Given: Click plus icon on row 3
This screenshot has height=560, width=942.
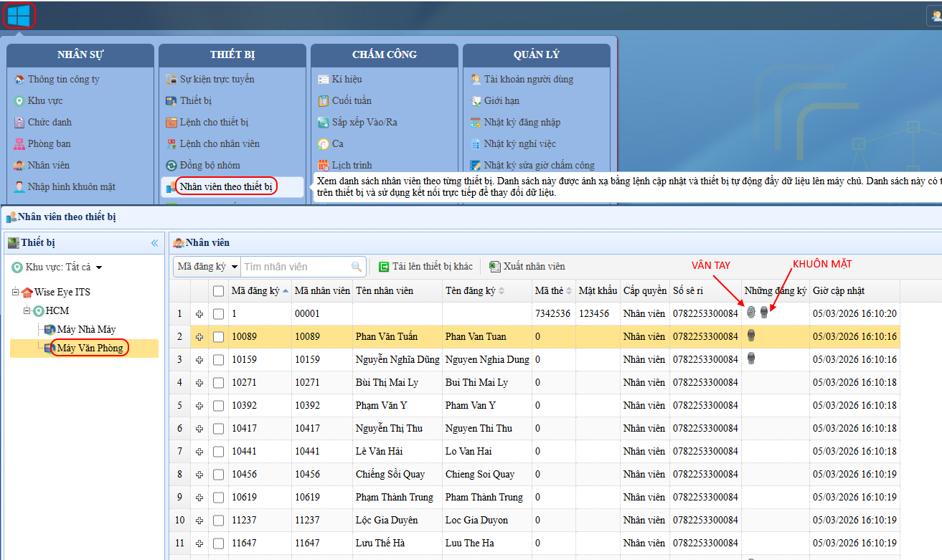Looking at the screenshot, I should click(x=199, y=359).
